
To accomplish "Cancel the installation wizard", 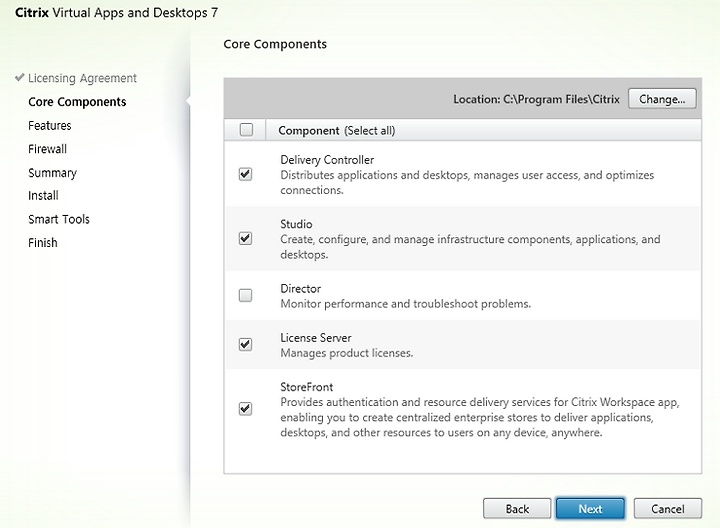I will pyautogui.click(x=668, y=509).
